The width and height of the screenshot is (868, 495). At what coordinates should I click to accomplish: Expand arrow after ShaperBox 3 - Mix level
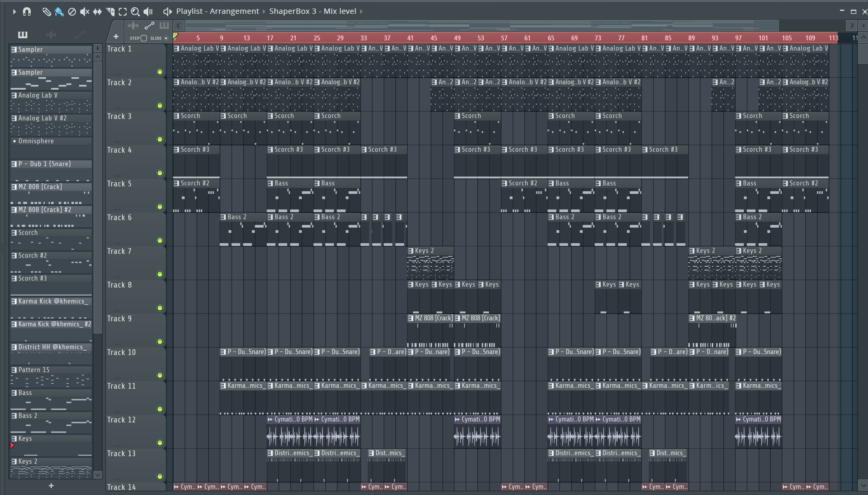[361, 11]
